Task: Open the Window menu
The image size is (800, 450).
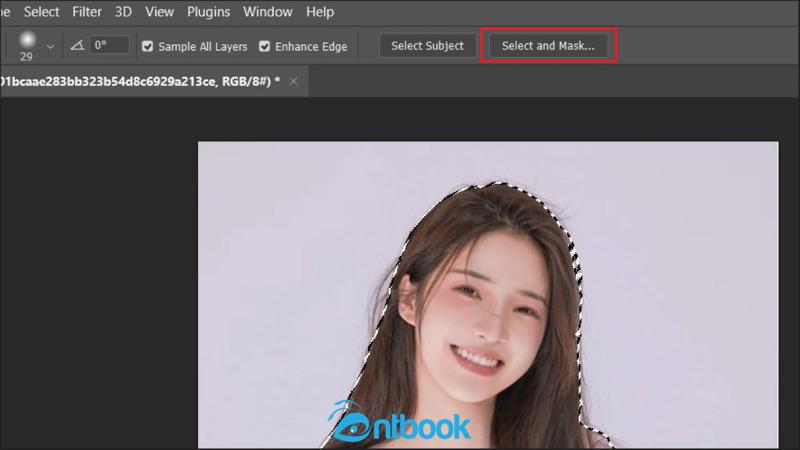Action: tap(267, 12)
